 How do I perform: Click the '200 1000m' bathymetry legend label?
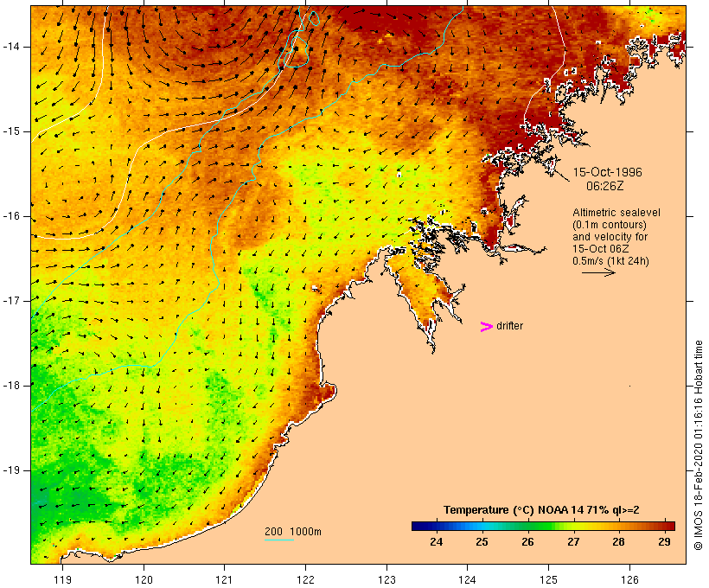click(x=293, y=532)
